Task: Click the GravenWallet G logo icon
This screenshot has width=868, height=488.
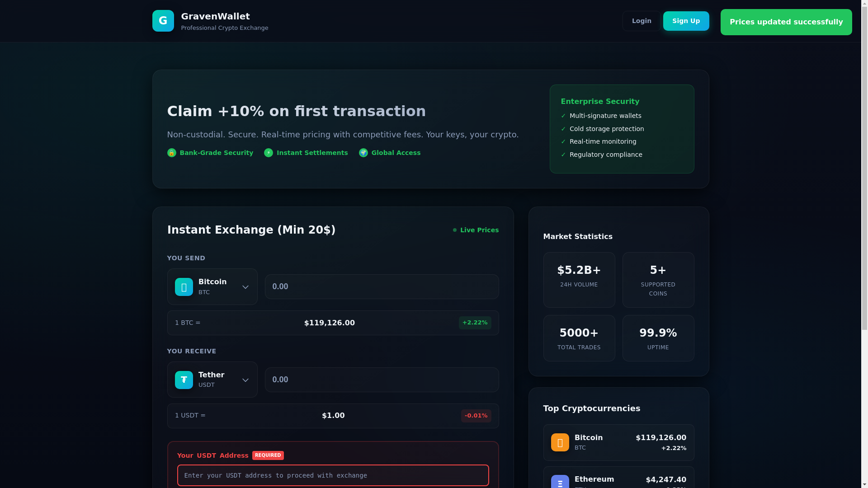Action: (x=163, y=21)
